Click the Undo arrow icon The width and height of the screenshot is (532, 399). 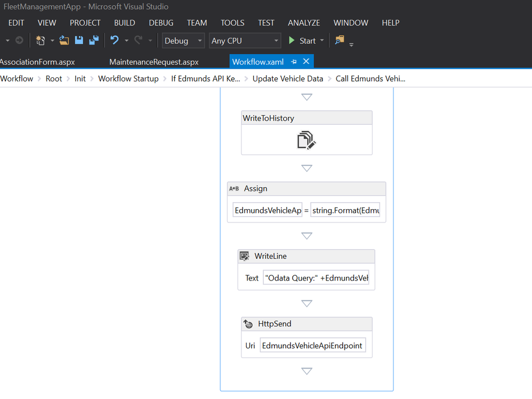115,41
